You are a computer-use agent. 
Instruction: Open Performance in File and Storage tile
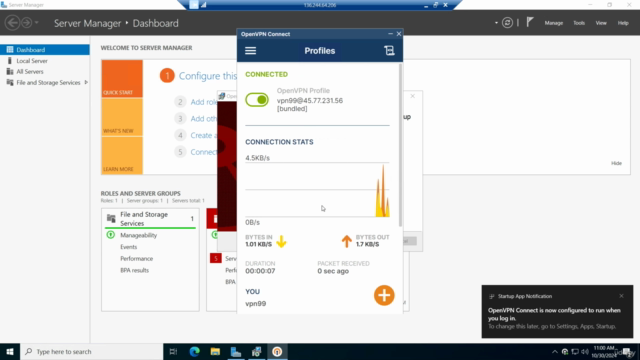pyautogui.click(x=136, y=259)
